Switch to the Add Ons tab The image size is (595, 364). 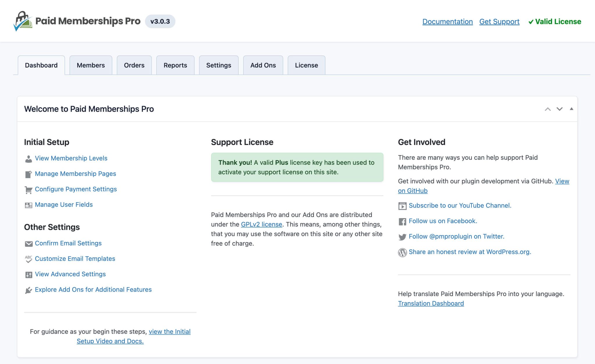(263, 65)
